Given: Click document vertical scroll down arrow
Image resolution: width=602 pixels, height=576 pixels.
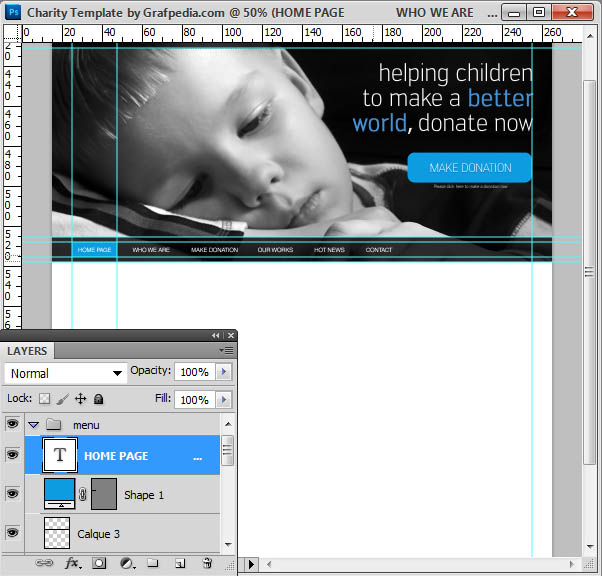Looking at the screenshot, I should pyautogui.click(x=590, y=547).
